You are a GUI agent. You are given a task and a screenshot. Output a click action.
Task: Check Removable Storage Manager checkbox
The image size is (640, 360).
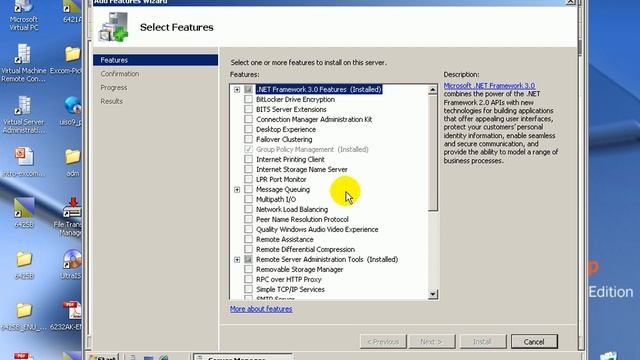coord(248,269)
